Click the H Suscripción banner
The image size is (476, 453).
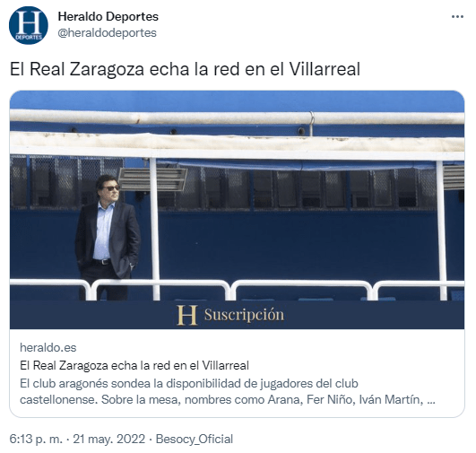[x=237, y=315]
